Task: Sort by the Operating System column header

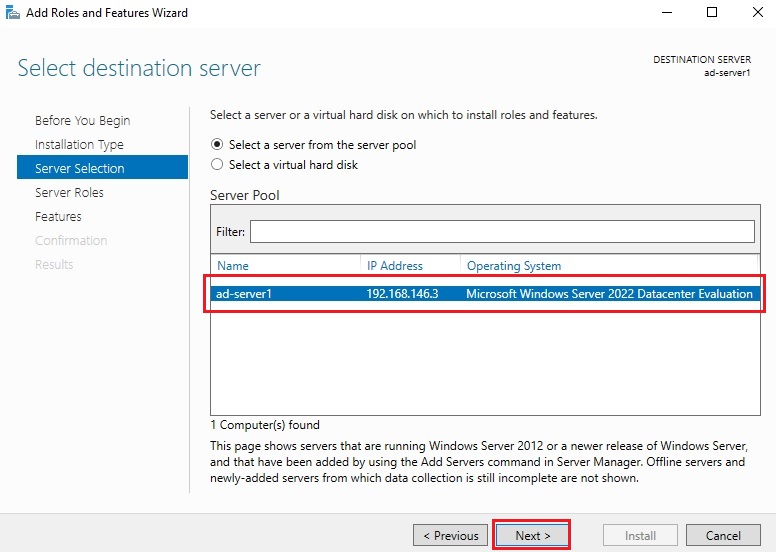Action: [x=514, y=266]
